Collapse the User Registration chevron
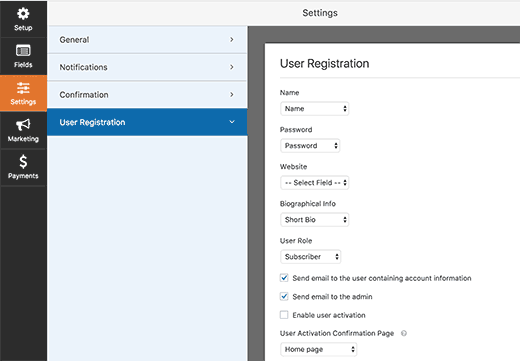The height and width of the screenshot is (361, 520). pyautogui.click(x=232, y=122)
